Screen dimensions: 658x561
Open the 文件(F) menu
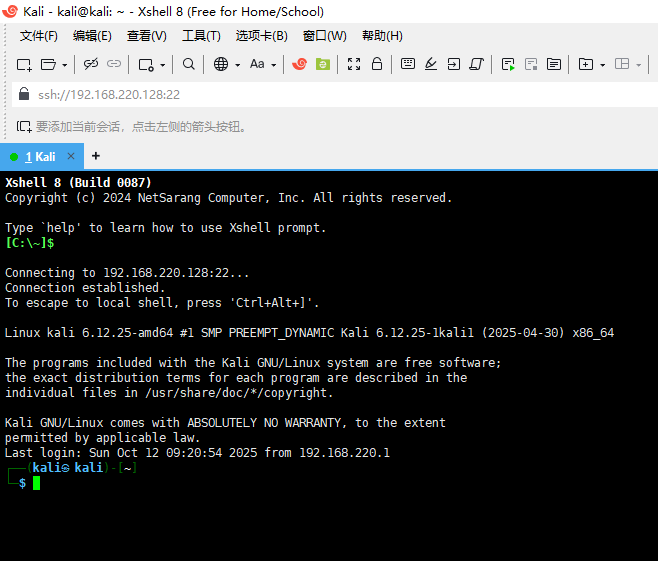click(38, 36)
